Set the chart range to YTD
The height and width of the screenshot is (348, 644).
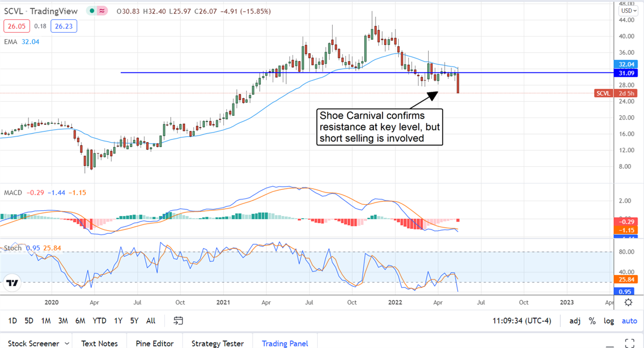pyautogui.click(x=99, y=321)
